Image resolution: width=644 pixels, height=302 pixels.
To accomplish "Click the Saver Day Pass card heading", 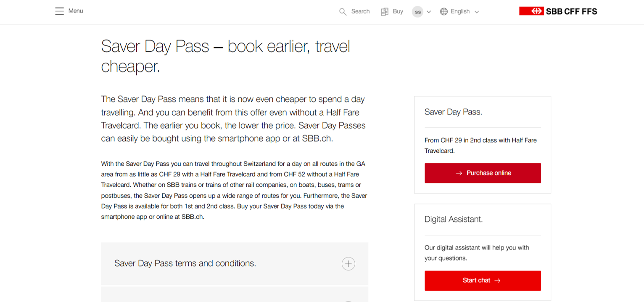I will click(x=453, y=112).
